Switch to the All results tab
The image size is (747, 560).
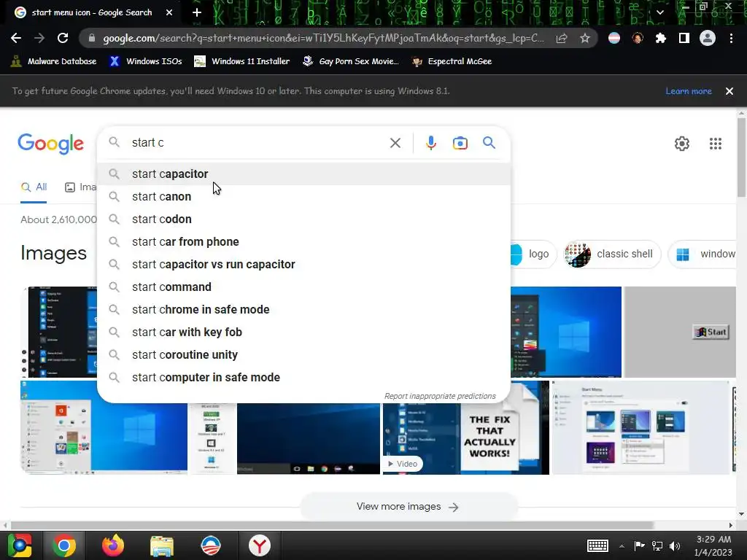[34, 187]
